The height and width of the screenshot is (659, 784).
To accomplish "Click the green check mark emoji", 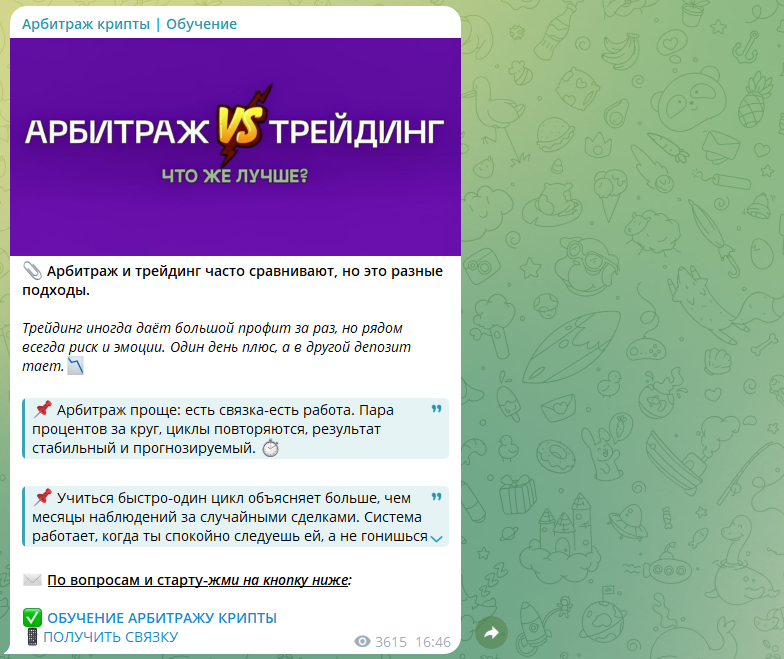I will point(32,618).
